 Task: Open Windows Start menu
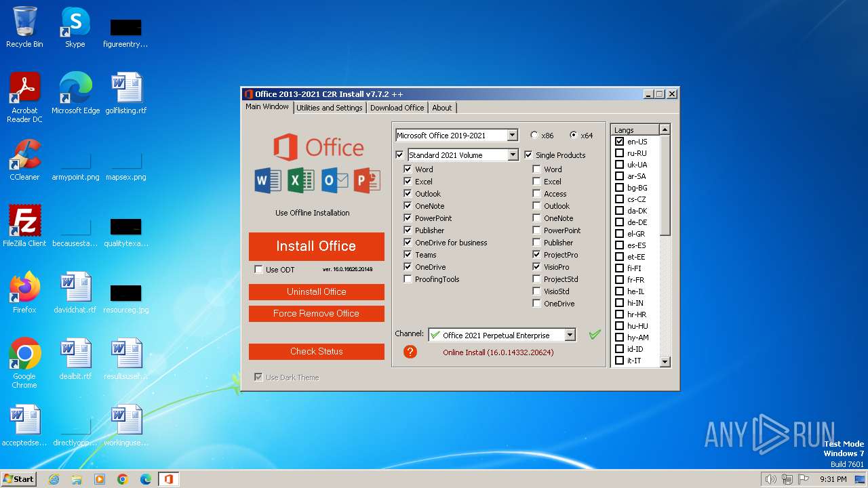18,479
